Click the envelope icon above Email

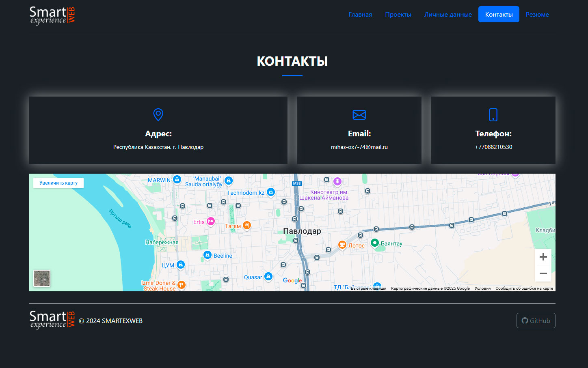tap(359, 115)
